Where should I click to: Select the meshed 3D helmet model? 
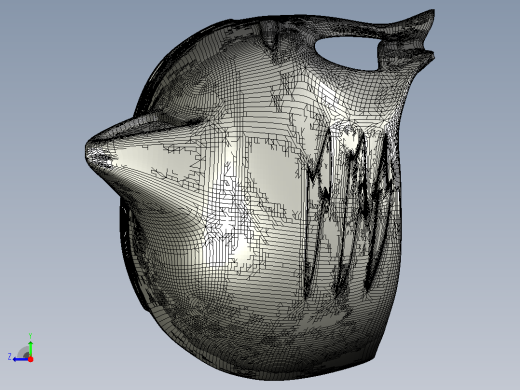260,195
